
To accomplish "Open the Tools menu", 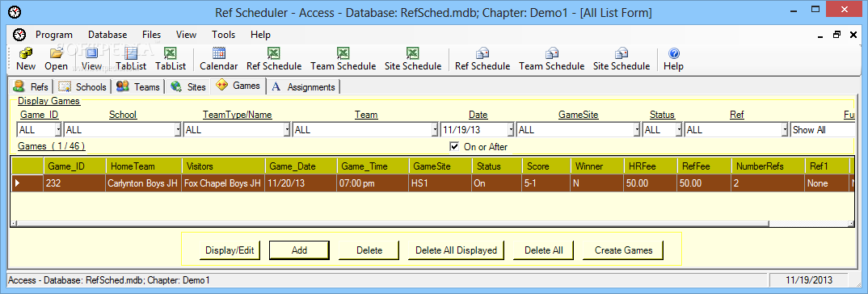I will coord(224,35).
